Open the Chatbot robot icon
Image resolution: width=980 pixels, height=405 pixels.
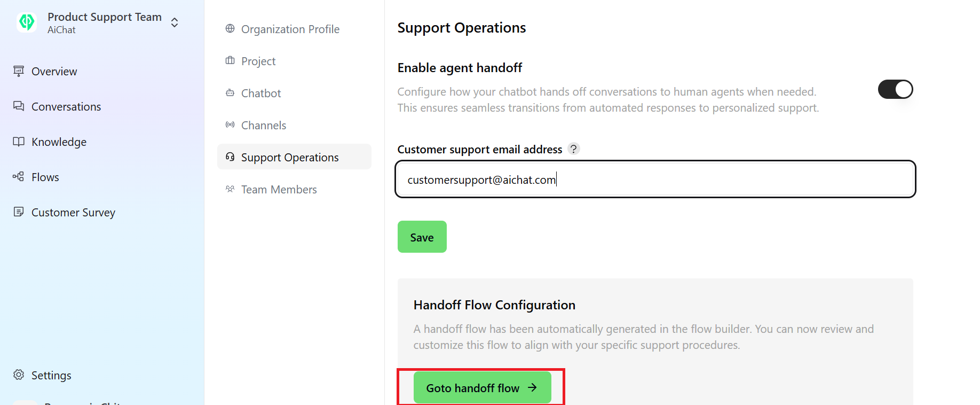coord(230,92)
